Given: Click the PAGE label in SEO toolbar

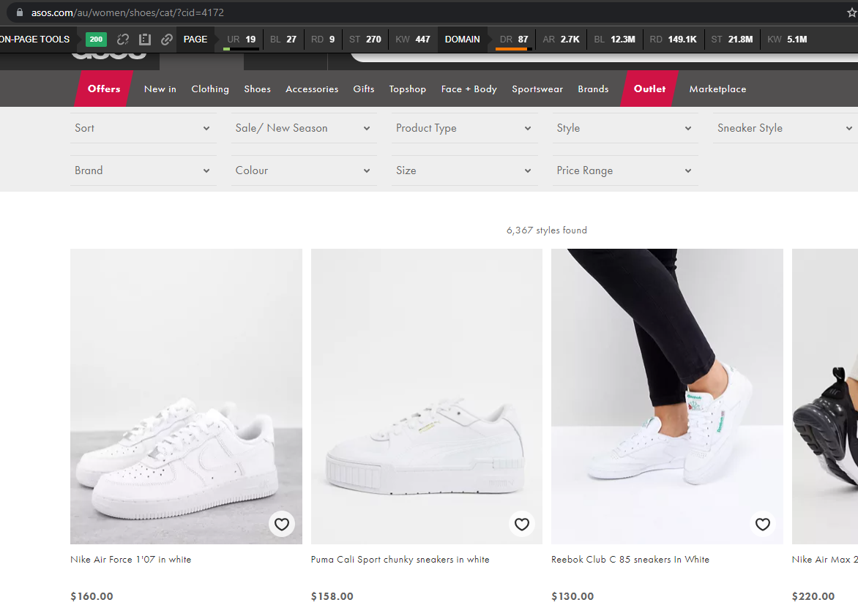Looking at the screenshot, I should 195,40.
